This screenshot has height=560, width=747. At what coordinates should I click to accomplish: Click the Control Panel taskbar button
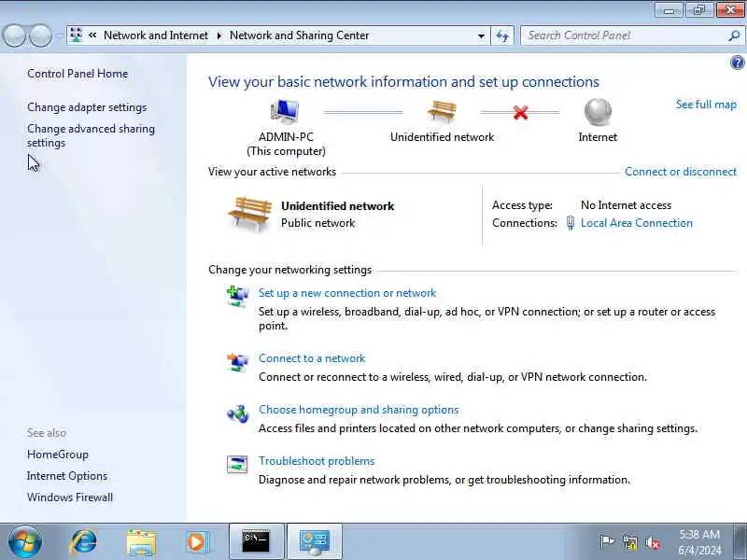point(314,542)
